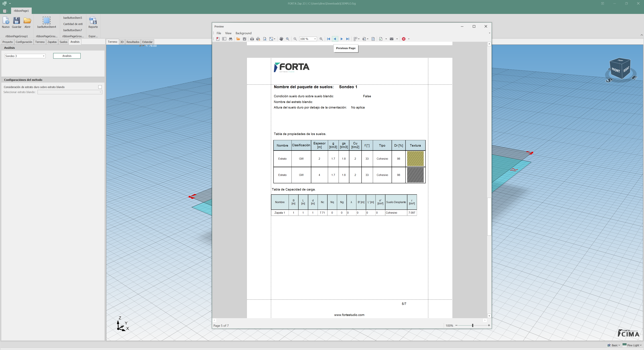Switch to the Zapatas tab
This screenshot has width=644, height=350.
coord(52,42)
